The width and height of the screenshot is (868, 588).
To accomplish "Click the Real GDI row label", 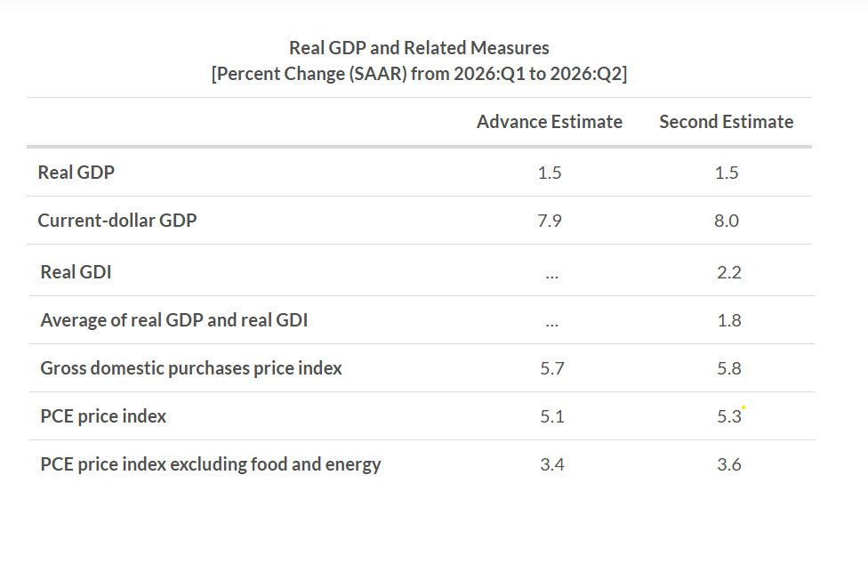I will coord(76,272).
